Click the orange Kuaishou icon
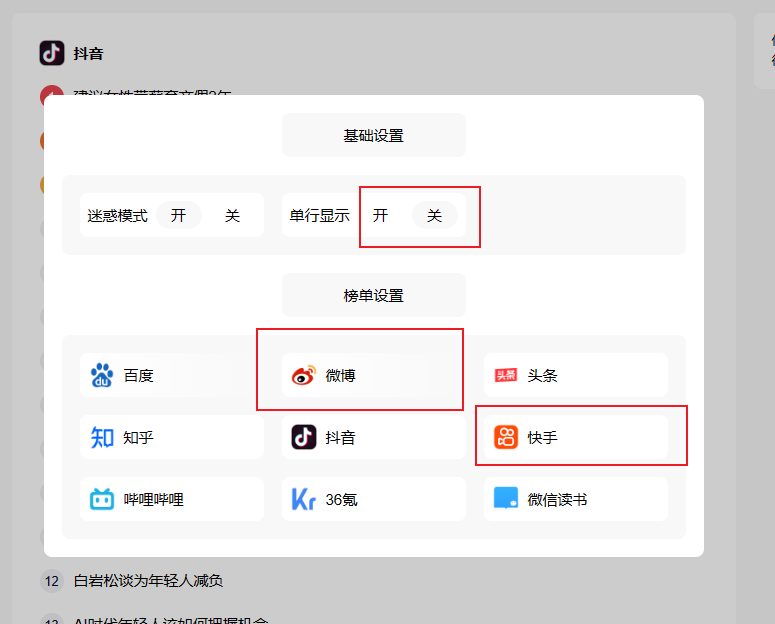 pos(506,438)
